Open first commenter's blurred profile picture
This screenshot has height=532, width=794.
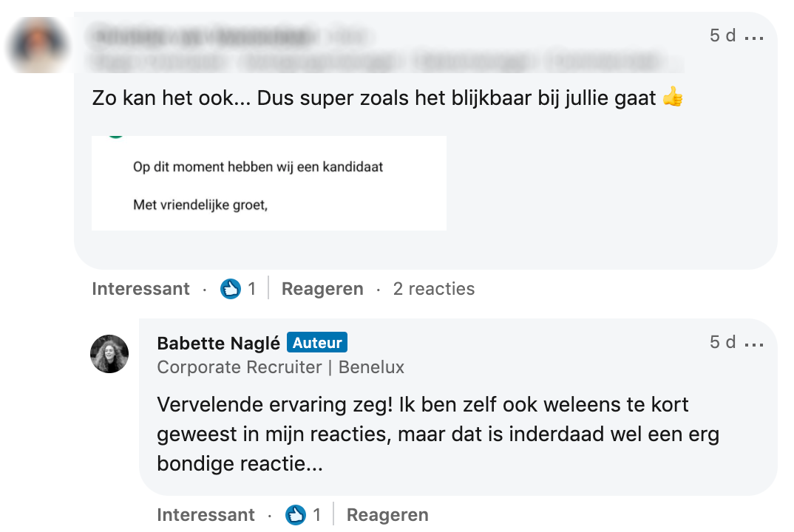point(37,44)
